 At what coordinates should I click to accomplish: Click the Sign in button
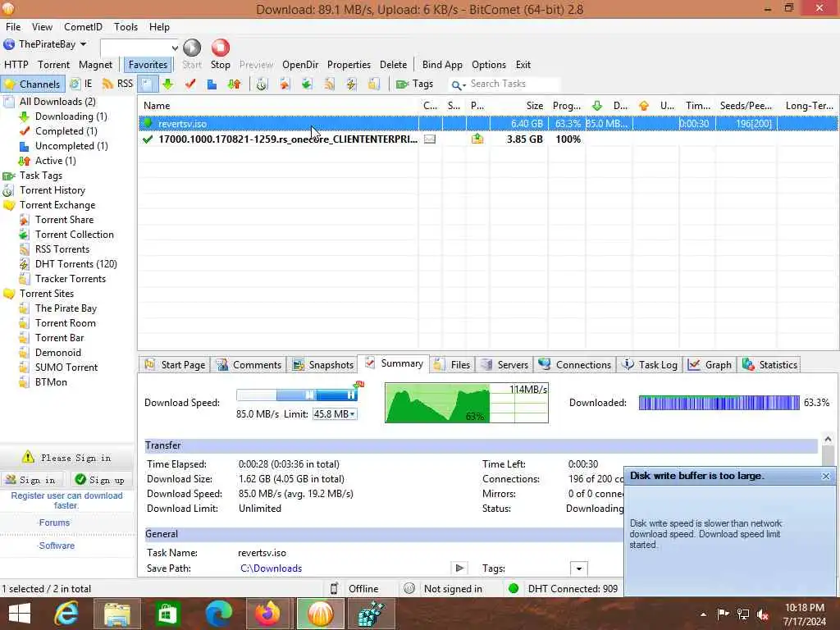31,480
